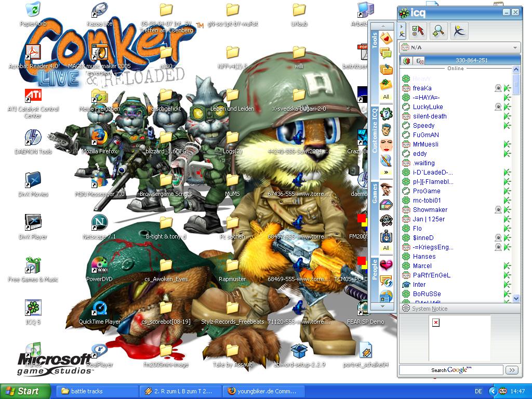Viewport: 532px width, 399px height.
Task: Switch to the second tab with the G icon
Action: (x=420, y=61)
